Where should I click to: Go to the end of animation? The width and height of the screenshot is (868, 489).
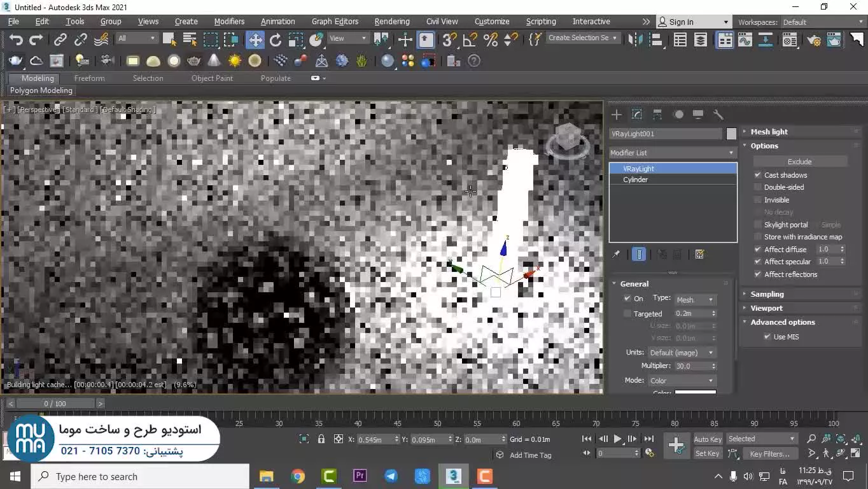pos(648,439)
